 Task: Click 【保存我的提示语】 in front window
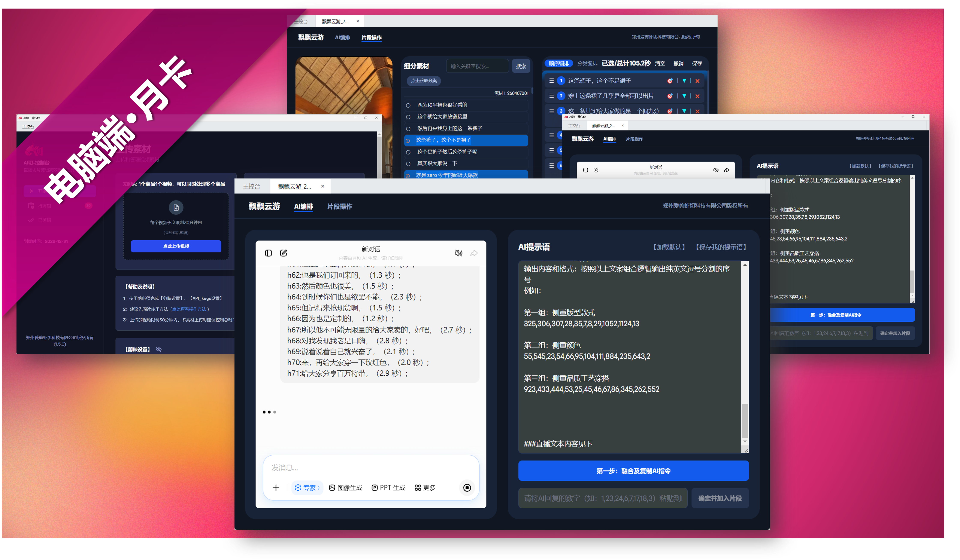click(721, 247)
